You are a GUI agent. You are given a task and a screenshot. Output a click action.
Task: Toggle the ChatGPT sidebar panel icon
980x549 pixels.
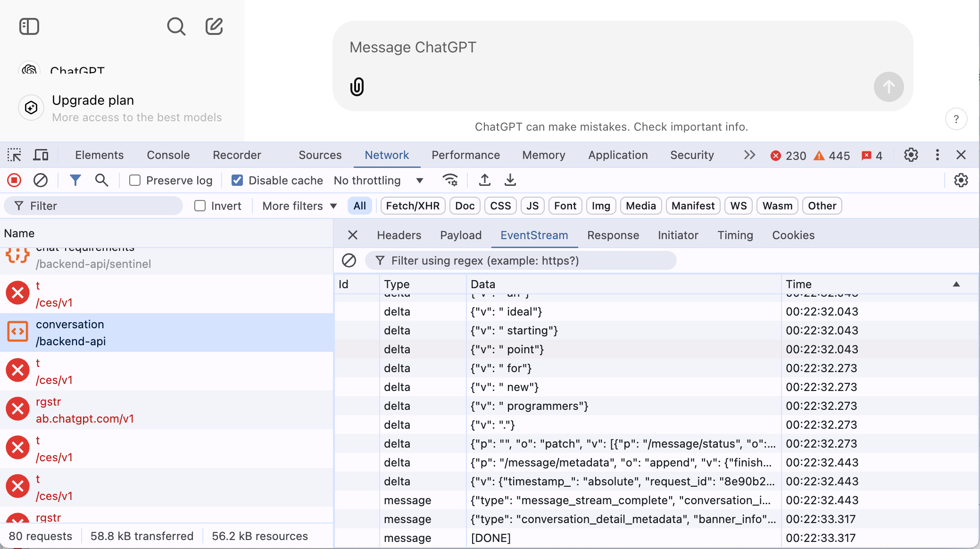(29, 26)
